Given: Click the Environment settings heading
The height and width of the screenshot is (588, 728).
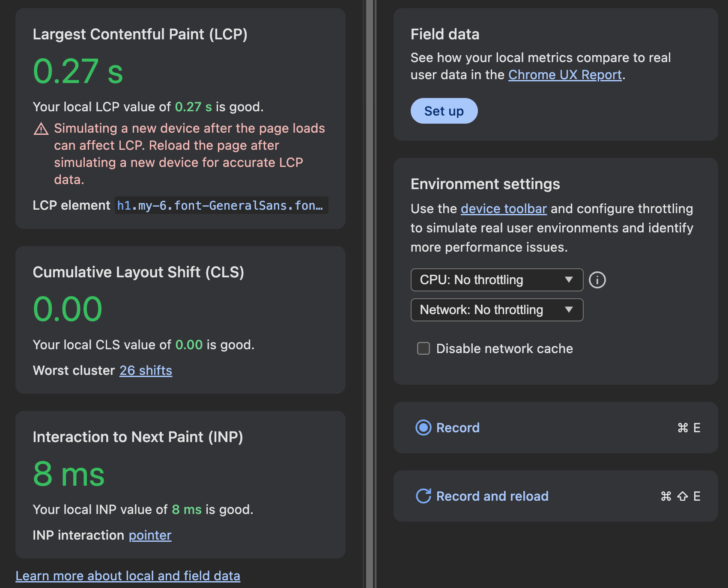Looking at the screenshot, I should 485,184.
